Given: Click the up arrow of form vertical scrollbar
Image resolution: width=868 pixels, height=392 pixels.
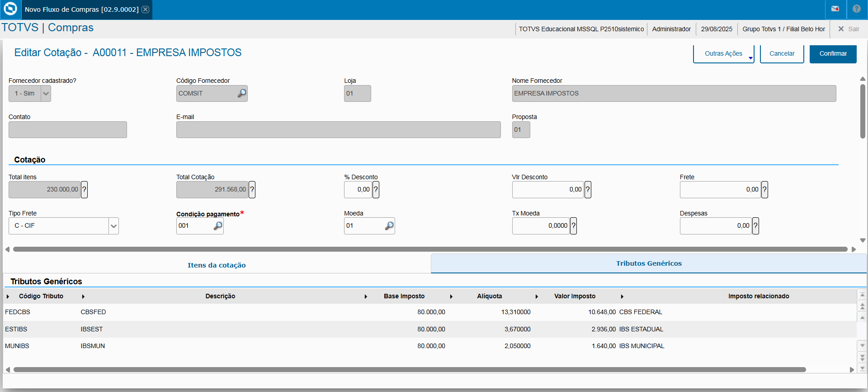Looking at the screenshot, I should [x=863, y=79].
